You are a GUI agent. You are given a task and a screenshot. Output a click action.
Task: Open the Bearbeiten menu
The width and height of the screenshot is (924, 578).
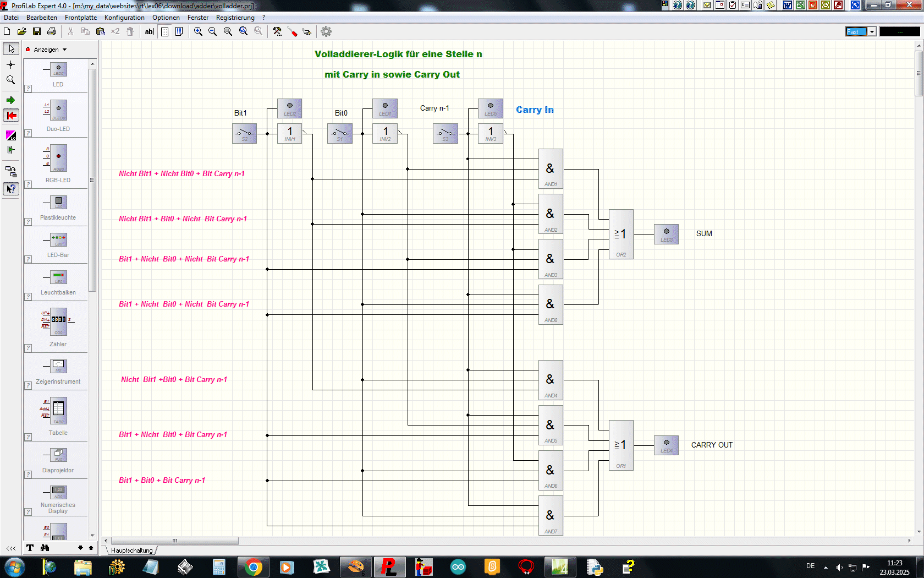(x=42, y=18)
